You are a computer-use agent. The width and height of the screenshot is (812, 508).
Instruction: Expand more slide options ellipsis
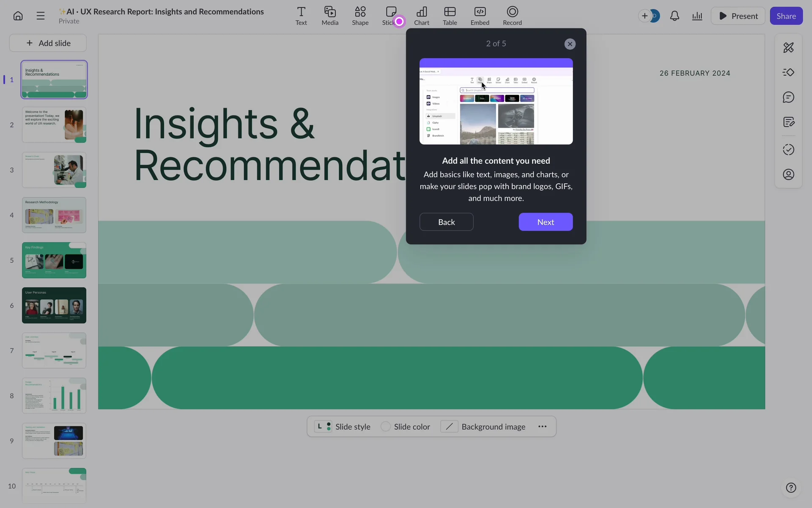click(x=543, y=427)
